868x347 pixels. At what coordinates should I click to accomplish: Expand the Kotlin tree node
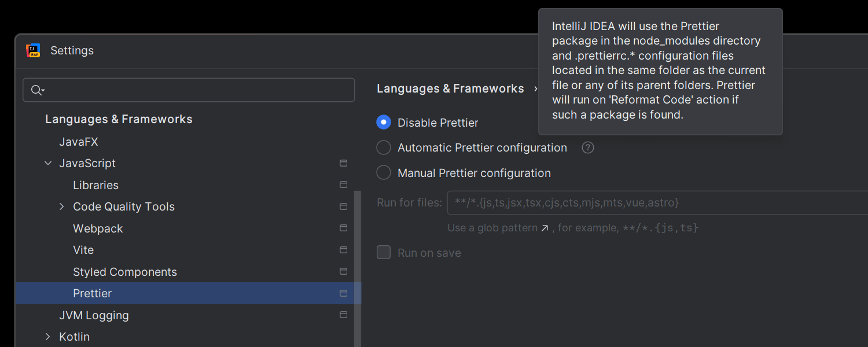tap(48, 337)
